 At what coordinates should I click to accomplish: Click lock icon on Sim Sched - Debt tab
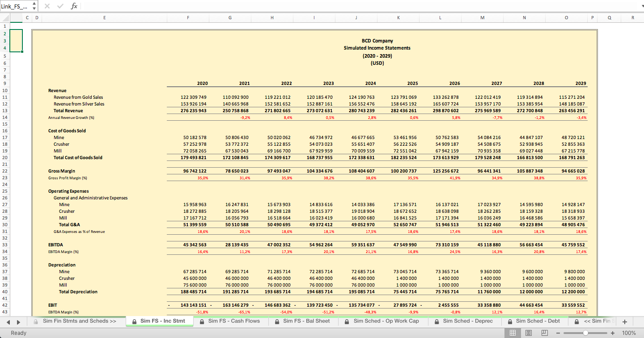[510, 321]
